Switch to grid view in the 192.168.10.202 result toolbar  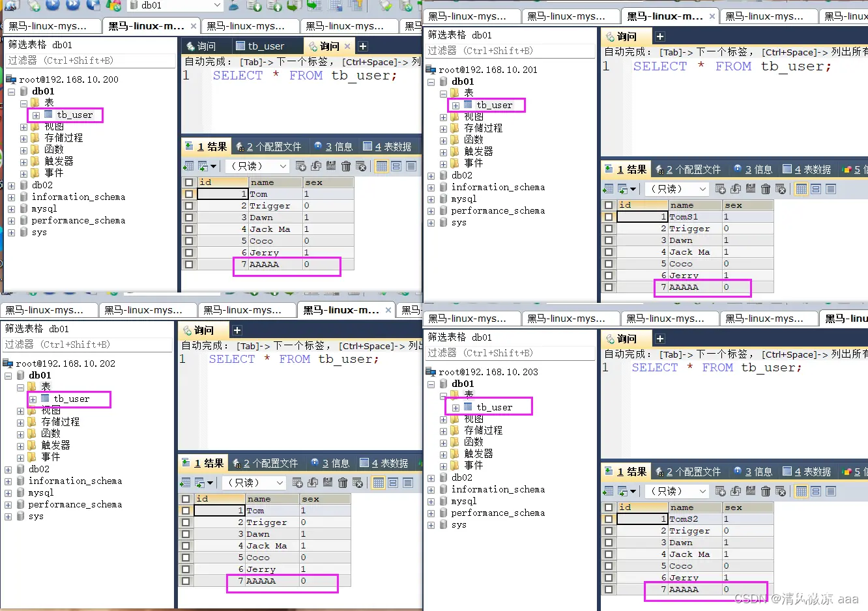379,483
